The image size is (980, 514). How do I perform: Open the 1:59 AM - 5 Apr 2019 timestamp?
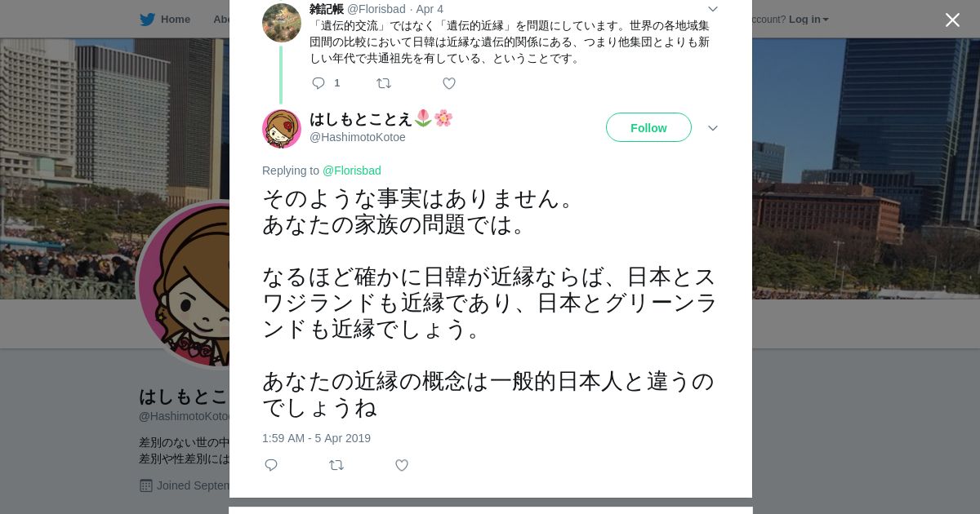[x=316, y=438]
